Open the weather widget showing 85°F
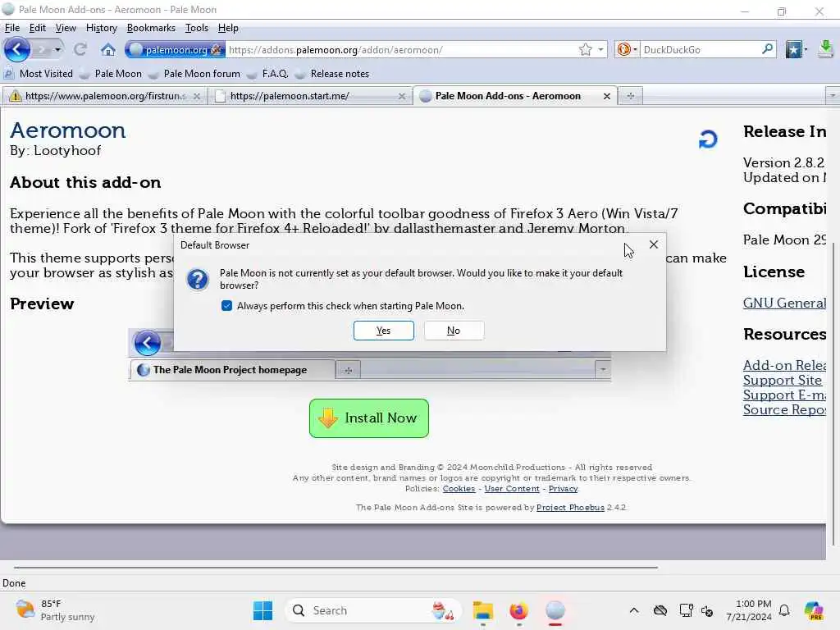Image resolution: width=840 pixels, height=630 pixels. (x=55, y=610)
